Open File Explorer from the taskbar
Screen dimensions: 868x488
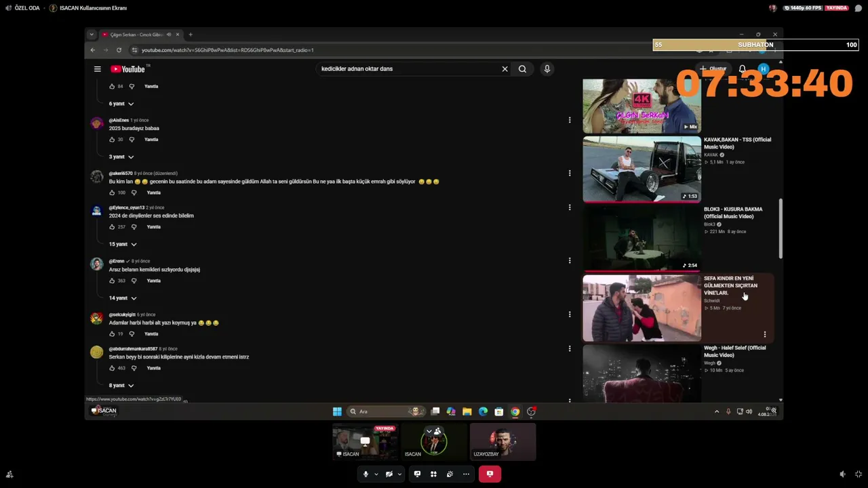pyautogui.click(x=467, y=411)
